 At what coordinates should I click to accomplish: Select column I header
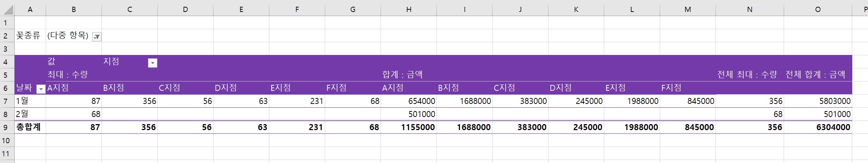(x=465, y=9)
